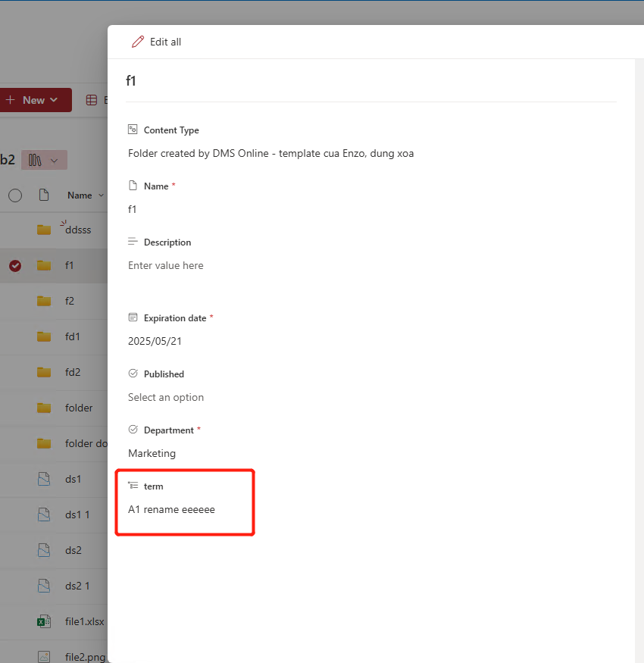
Task: Click the Description 'Enter value here' field
Action: click(x=166, y=265)
